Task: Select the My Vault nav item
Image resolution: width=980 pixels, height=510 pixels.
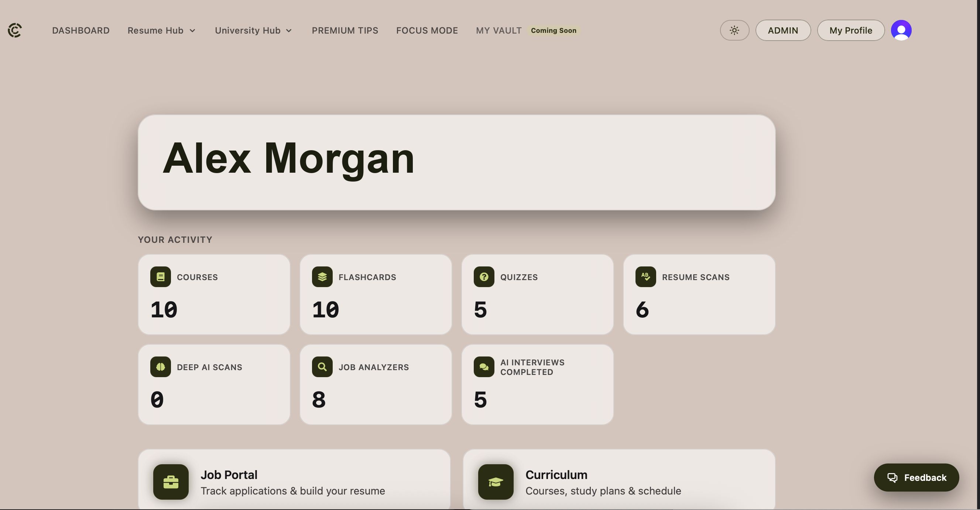Action: pos(499,30)
